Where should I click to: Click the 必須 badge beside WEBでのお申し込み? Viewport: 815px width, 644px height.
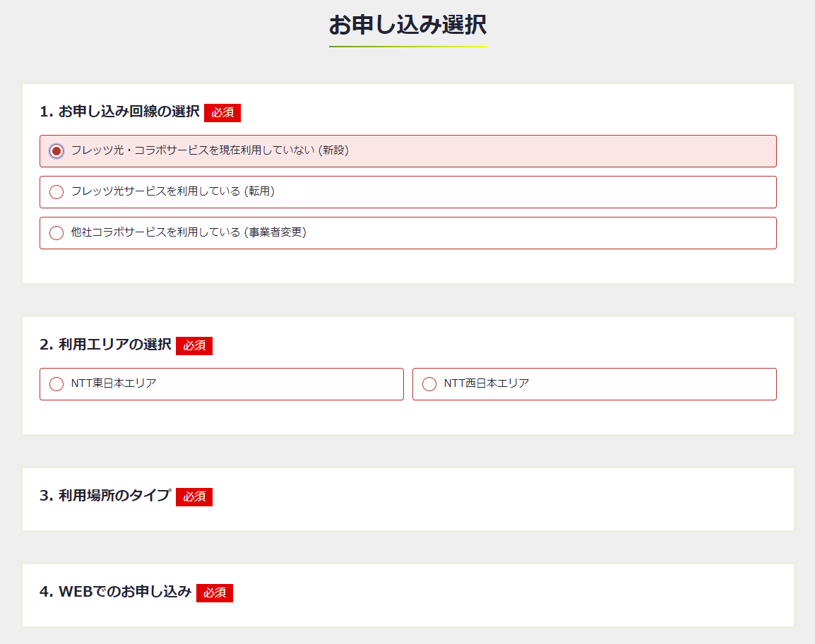pos(215,593)
